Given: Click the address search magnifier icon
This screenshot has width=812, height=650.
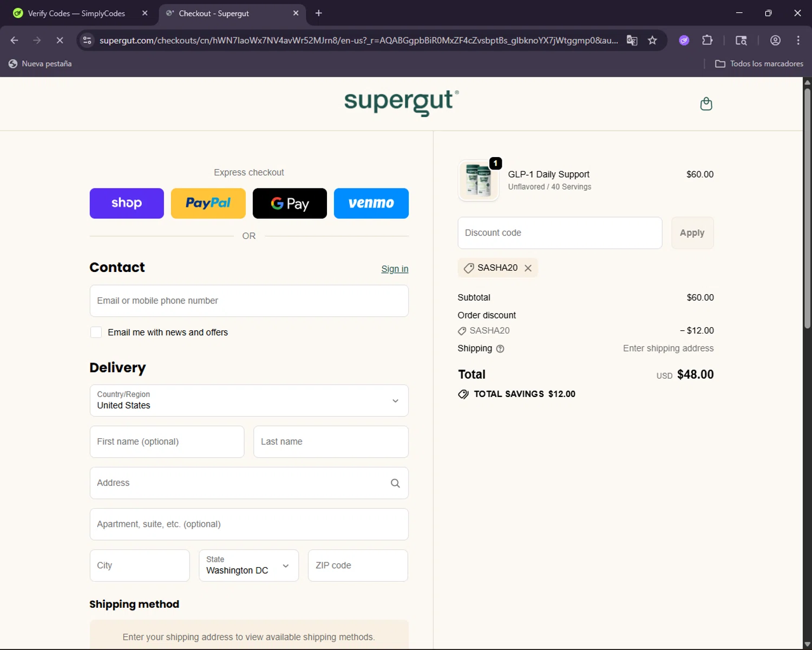Looking at the screenshot, I should 395,483.
